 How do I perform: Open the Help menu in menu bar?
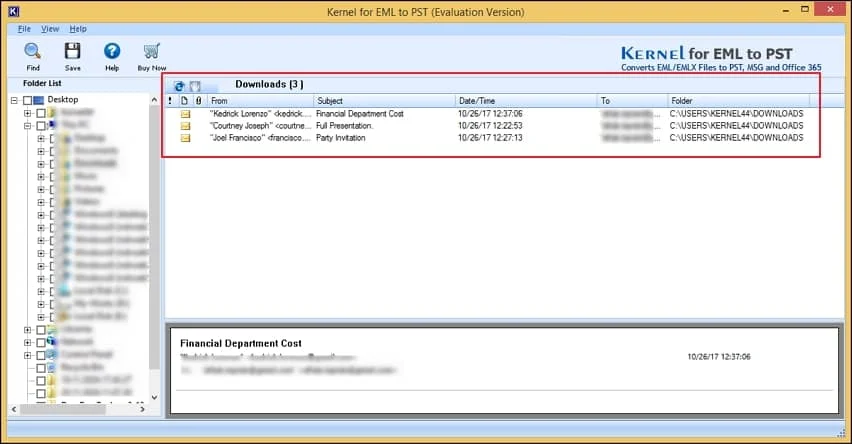(78, 29)
